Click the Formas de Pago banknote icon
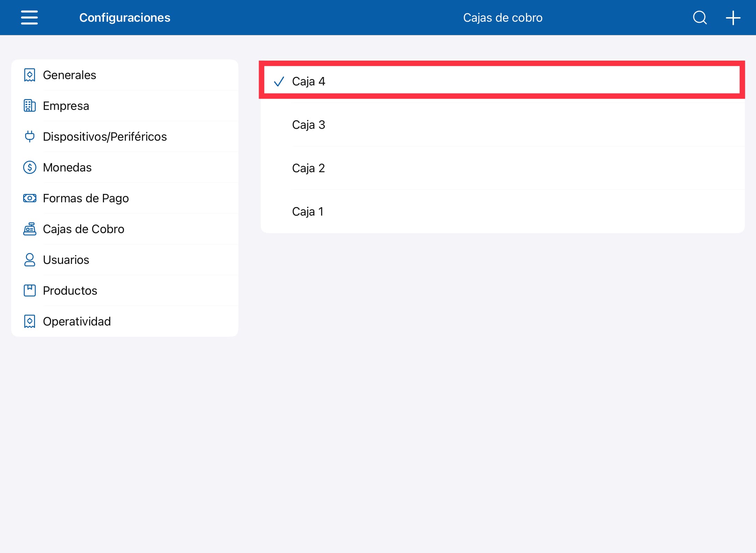The height and width of the screenshot is (553, 756). click(30, 198)
